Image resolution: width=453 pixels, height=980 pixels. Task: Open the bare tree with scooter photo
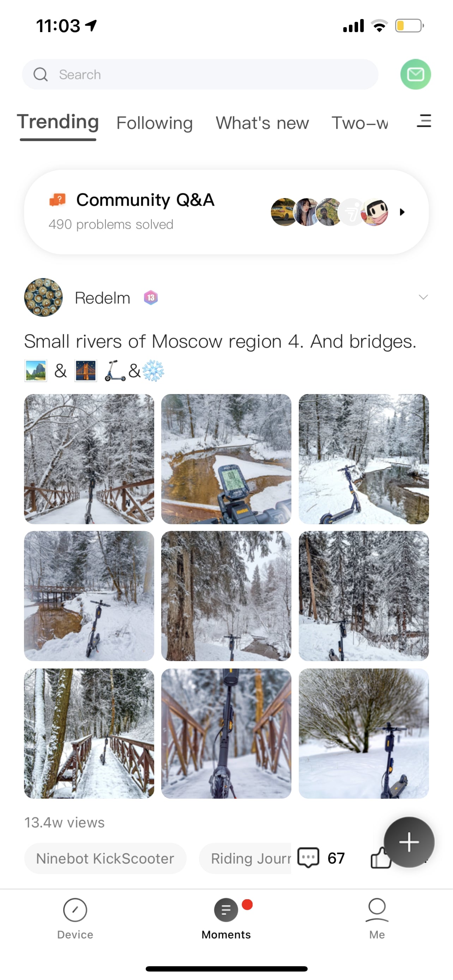point(364,733)
